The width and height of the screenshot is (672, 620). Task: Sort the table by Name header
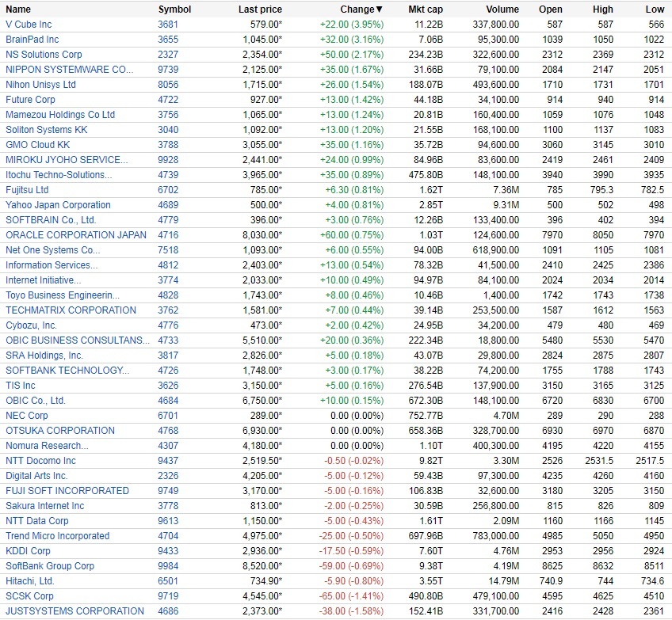[18, 10]
